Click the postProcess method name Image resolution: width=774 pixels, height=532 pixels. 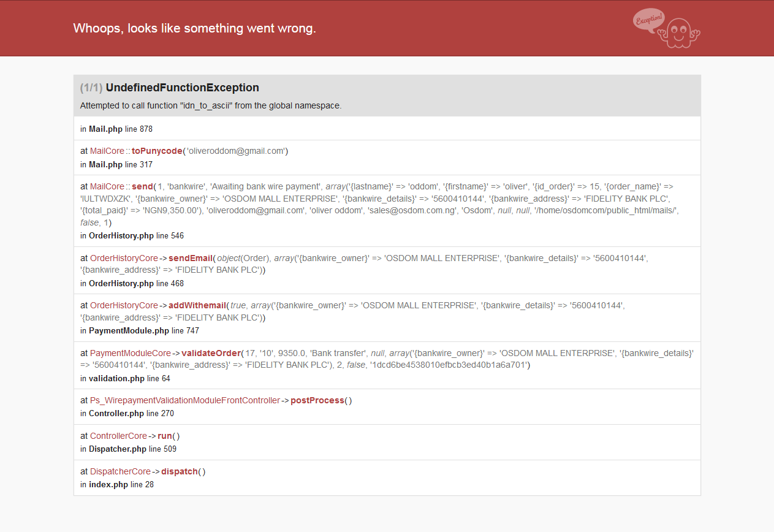pos(317,400)
